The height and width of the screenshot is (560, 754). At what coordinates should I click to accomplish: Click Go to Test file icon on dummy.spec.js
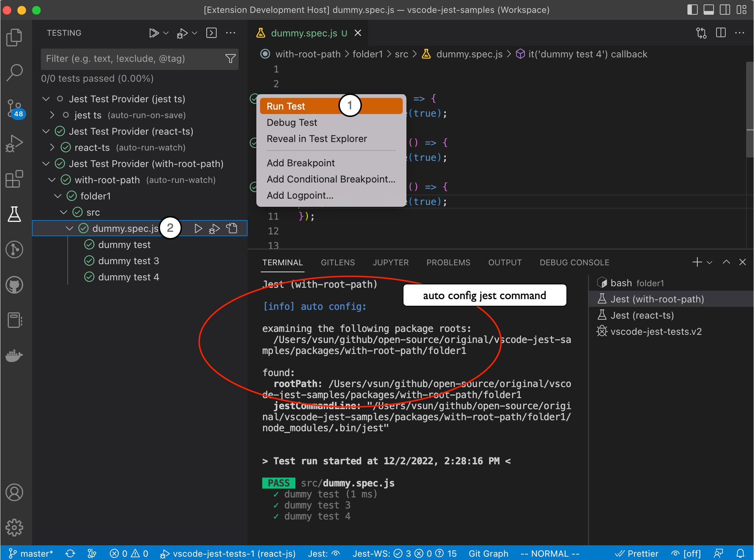click(232, 228)
